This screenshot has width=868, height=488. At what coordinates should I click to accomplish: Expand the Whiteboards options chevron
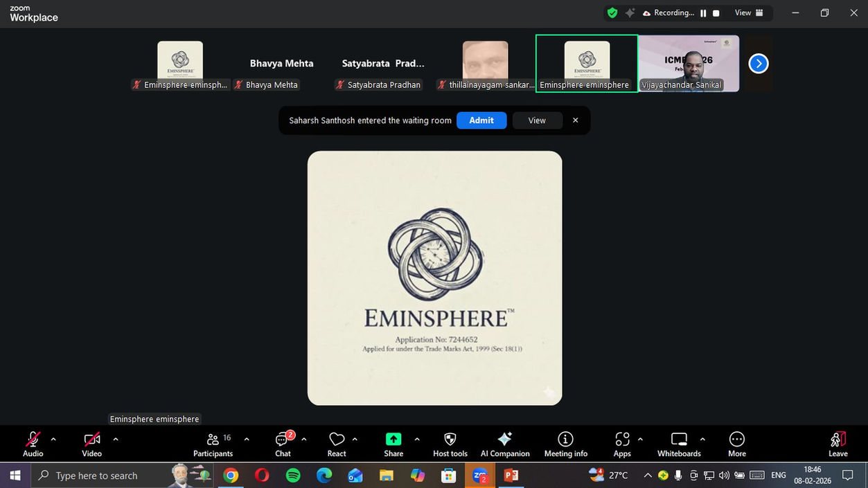click(x=702, y=439)
